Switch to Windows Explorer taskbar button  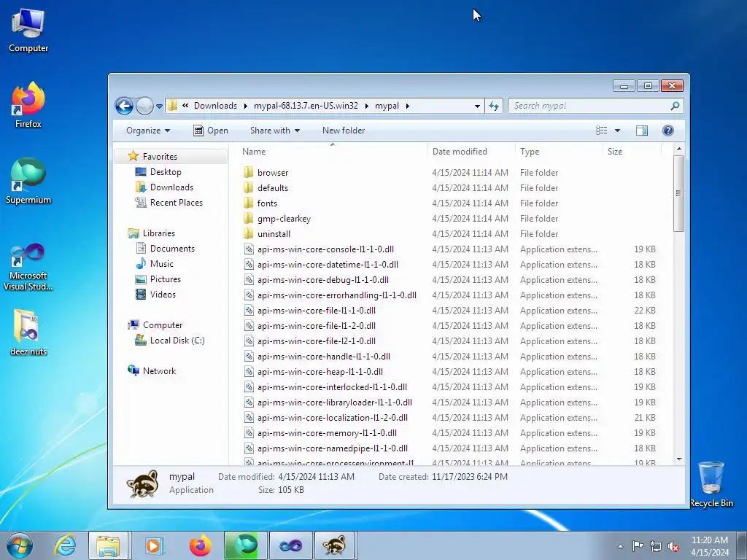pos(108,545)
